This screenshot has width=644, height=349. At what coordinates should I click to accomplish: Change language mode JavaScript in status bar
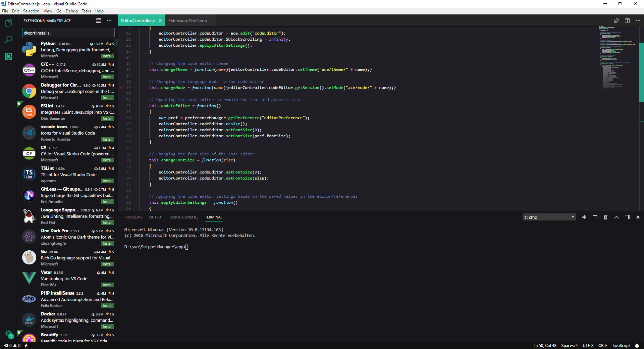(x=621, y=345)
